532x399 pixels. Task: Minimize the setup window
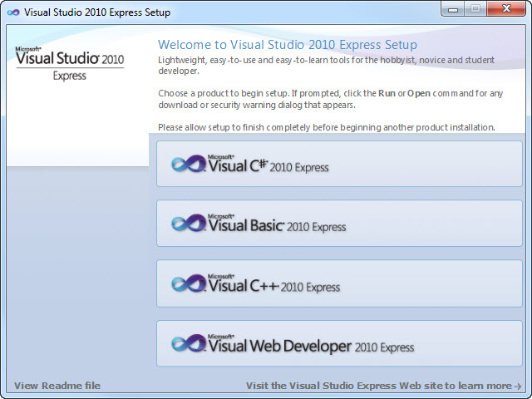point(453,9)
